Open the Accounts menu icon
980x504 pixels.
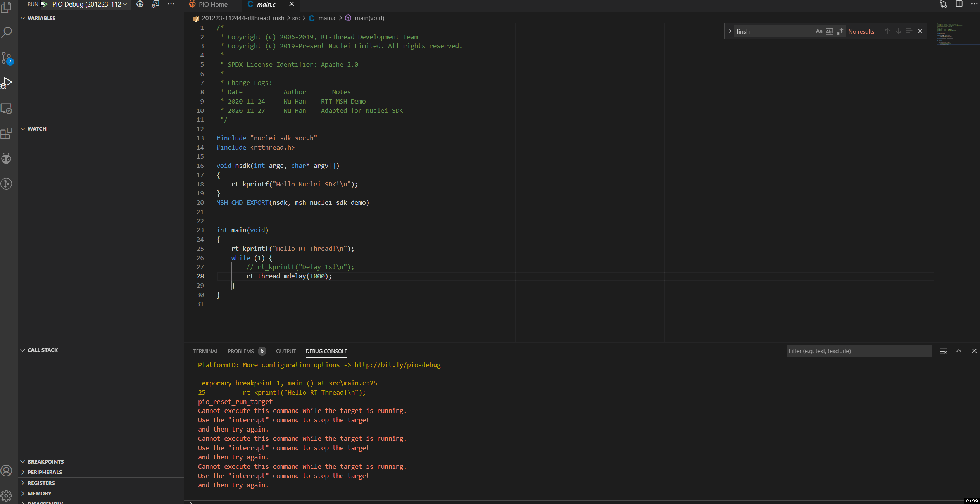[x=7, y=471]
